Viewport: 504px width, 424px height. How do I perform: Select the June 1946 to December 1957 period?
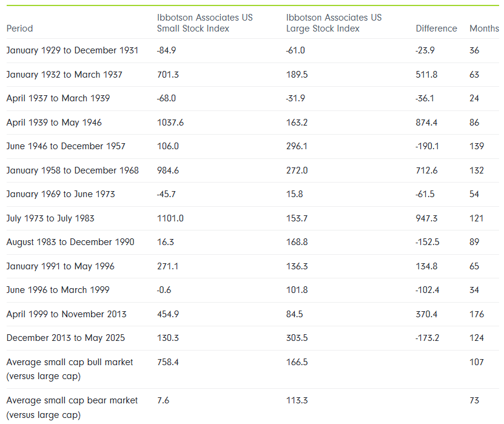[x=66, y=146]
